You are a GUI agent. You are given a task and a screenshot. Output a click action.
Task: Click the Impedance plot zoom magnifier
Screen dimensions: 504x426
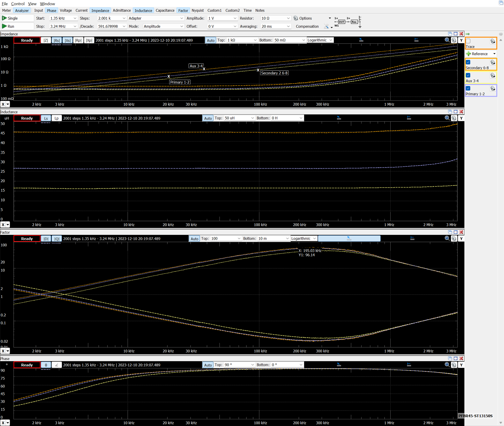447,40
